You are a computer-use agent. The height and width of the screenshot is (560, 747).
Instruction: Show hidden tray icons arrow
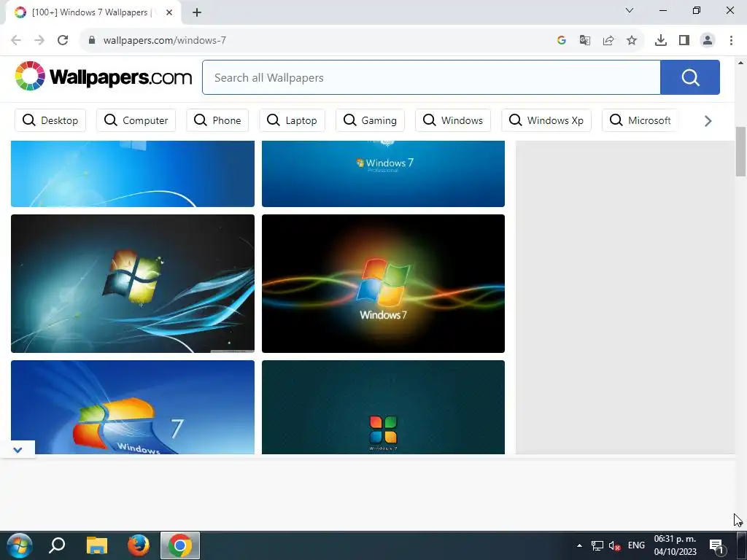(x=579, y=545)
